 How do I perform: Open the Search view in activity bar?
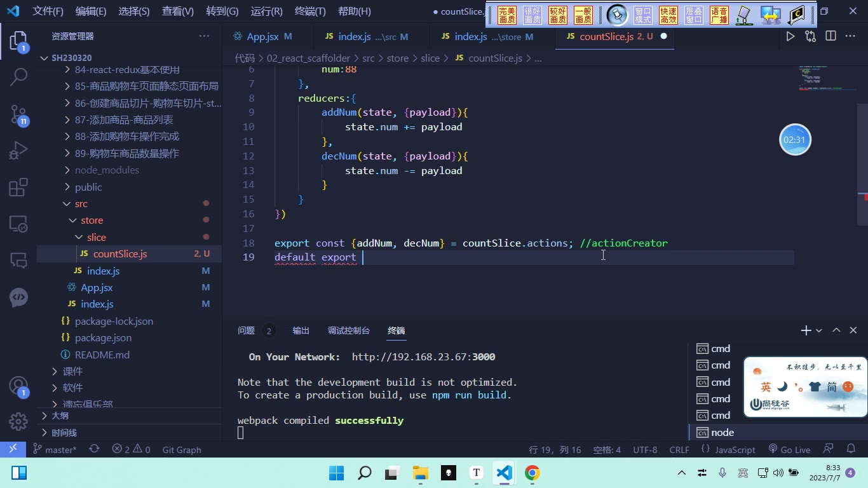tap(18, 77)
